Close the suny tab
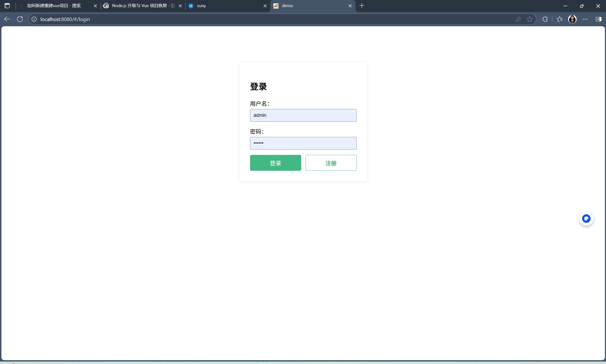Viewport: 606px width, 364px height. point(265,6)
